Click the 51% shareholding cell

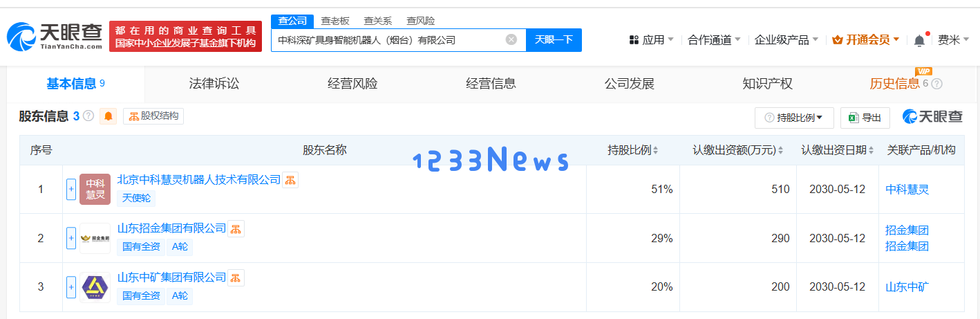tap(632, 189)
